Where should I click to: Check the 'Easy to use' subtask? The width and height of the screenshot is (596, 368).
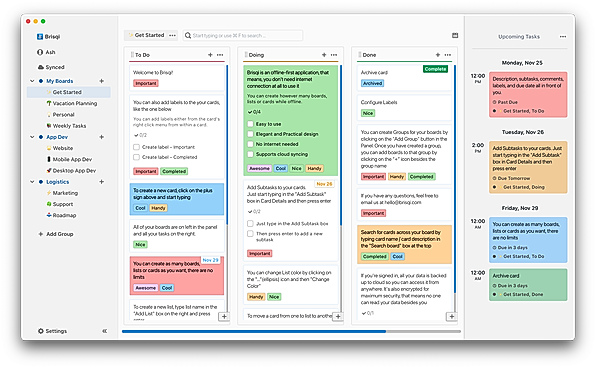250,124
